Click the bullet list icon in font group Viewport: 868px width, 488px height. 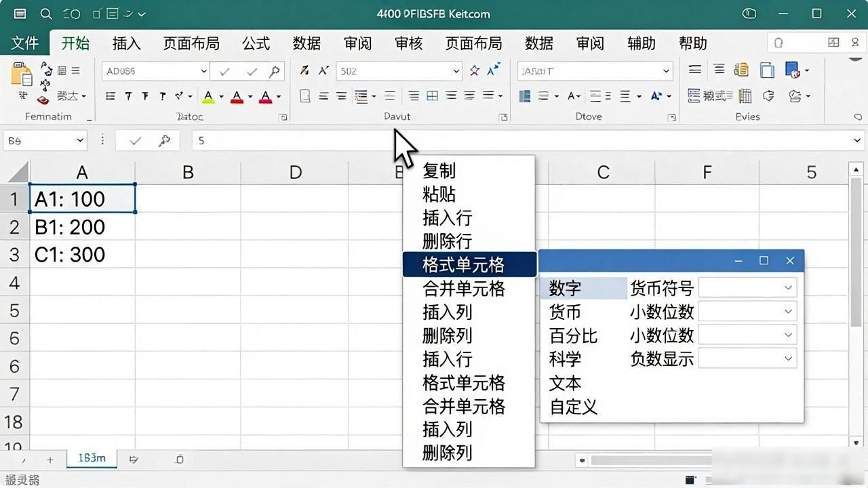111,96
